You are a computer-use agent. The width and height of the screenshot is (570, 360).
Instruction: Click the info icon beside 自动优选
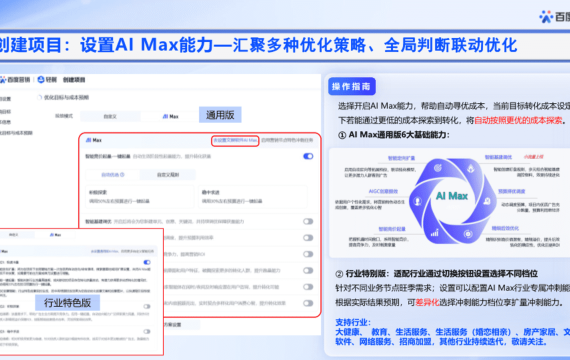click(123, 175)
